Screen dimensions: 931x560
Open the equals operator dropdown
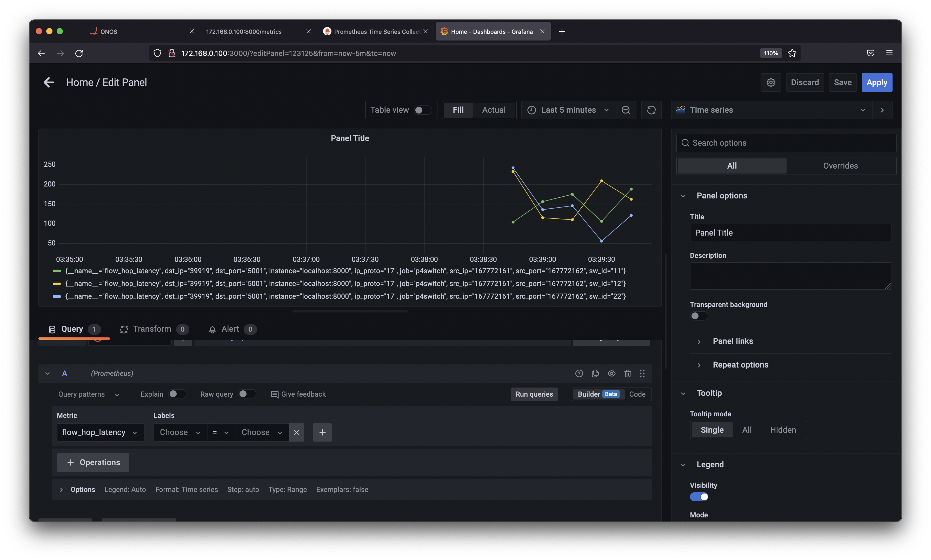(x=221, y=432)
